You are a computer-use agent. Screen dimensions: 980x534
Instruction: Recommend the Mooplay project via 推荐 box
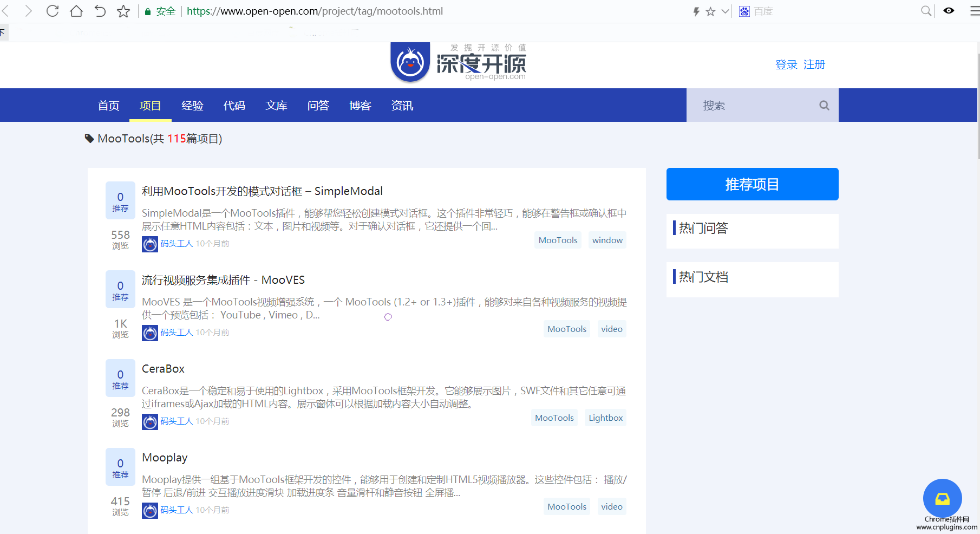[x=120, y=467]
